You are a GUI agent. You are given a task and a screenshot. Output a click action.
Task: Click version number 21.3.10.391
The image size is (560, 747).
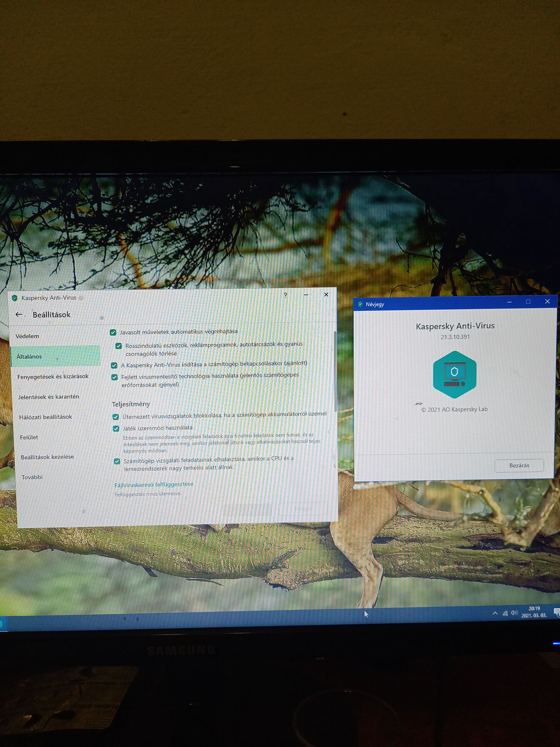click(x=455, y=337)
